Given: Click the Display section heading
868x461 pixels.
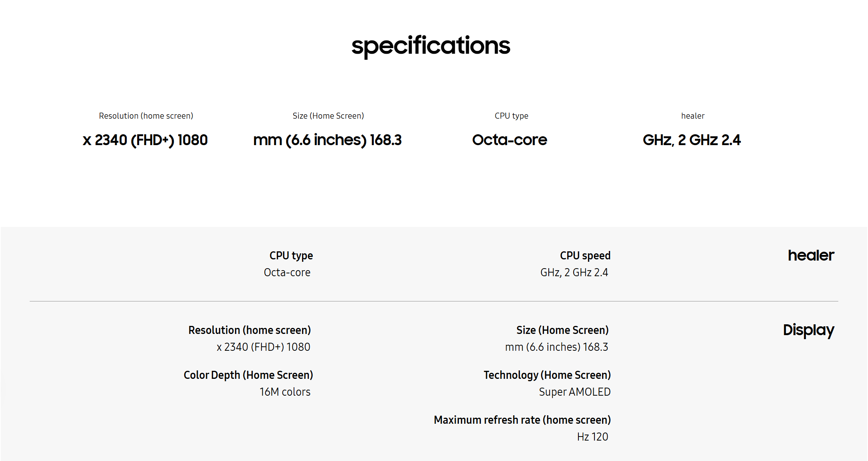Looking at the screenshot, I should point(808,330).
